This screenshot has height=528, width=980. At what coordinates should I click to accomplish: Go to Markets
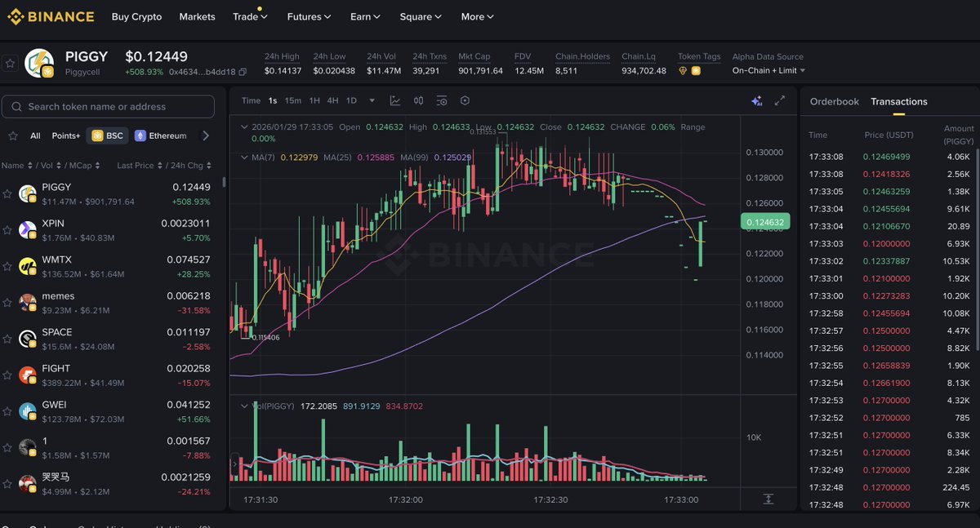click(197, 16)
